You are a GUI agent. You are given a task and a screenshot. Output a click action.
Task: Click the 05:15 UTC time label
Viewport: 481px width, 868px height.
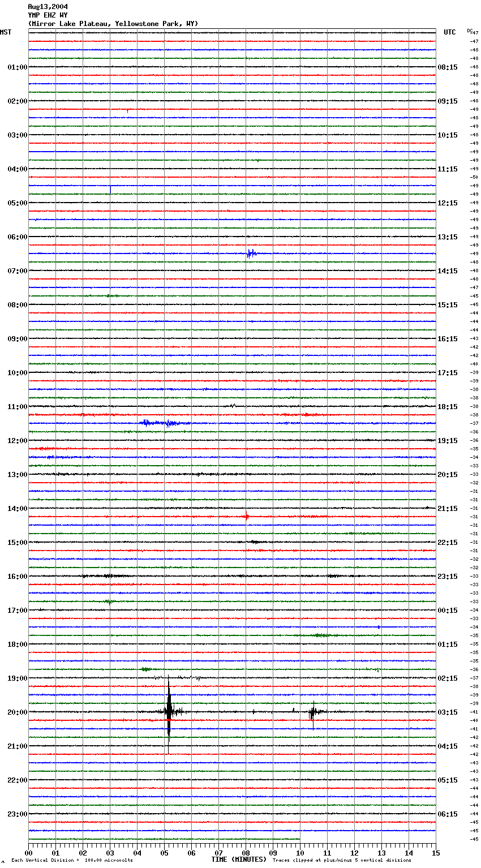[x=448, y=780]
